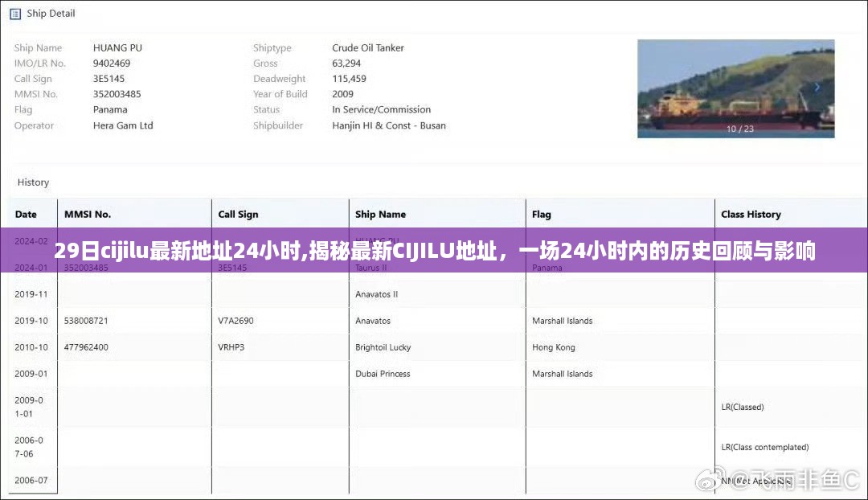Select the Brightoil Lucky row
Viewport: 868px width, 500px height.
click(383, 347)
